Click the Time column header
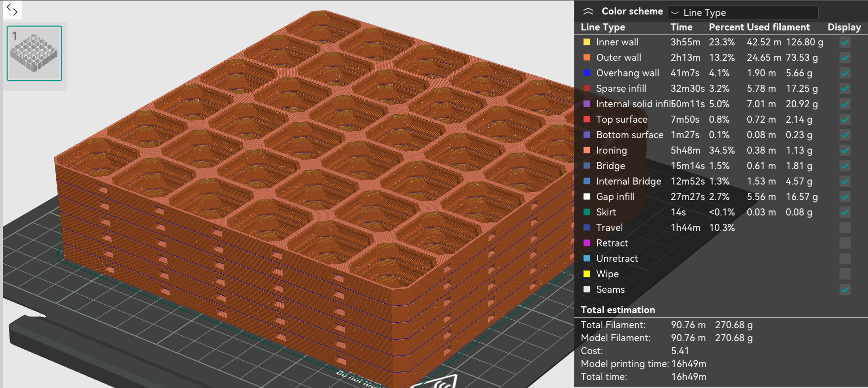Image resolution: width=868 pixels, height=388 pixels. click(682, 27)
